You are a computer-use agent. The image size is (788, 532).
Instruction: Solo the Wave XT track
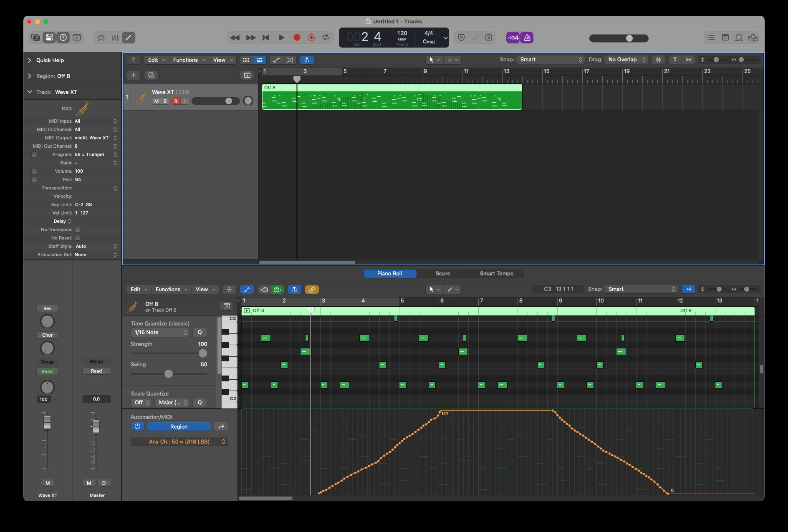coord(165,101)
